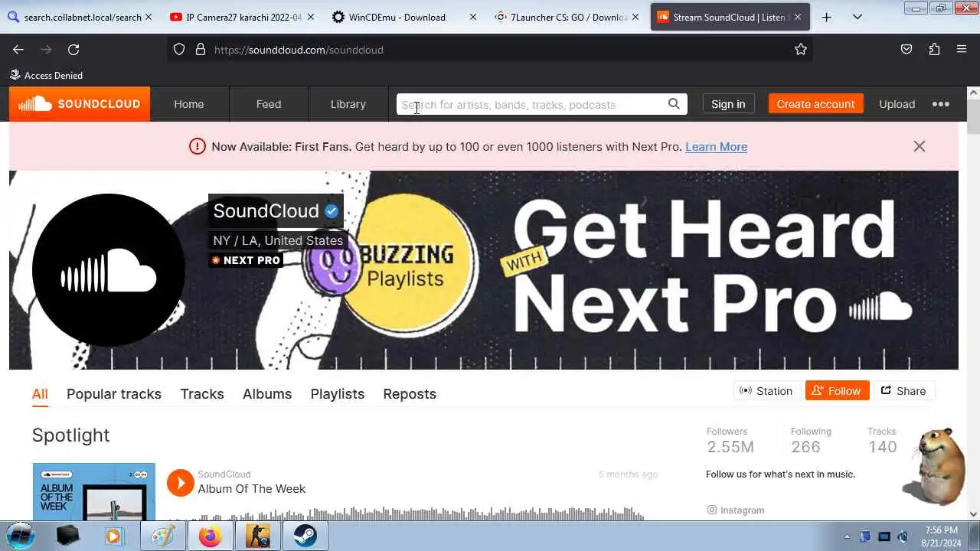
Task: Click the Sign in button
Action: tap(728, 104)
